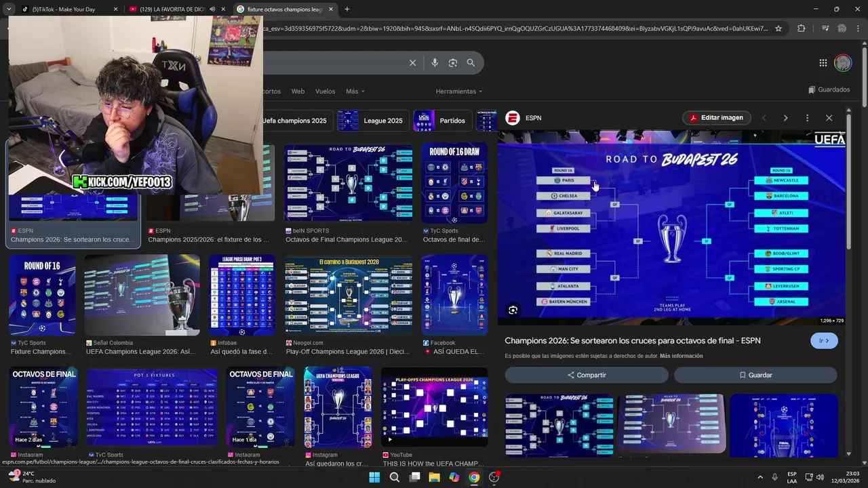Open the TyC Sports Round of 16 Draw thumbnail
The image size is (868, 488).
[x=454, y=183]
